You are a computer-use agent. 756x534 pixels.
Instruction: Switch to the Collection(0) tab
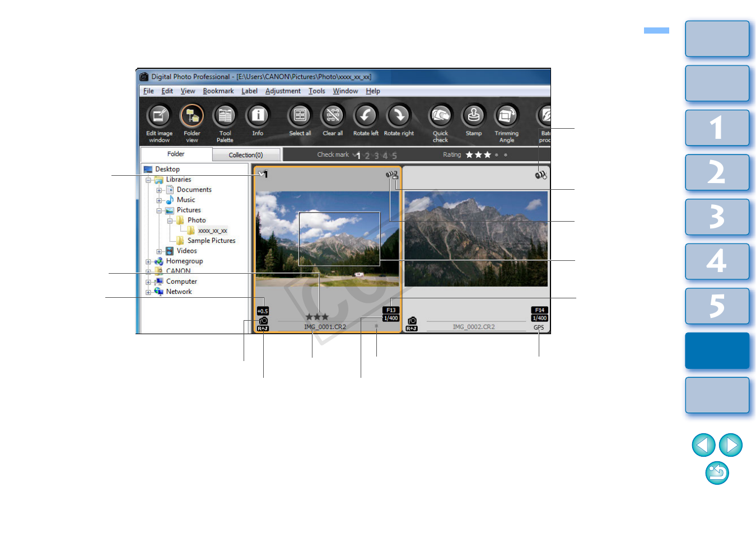[x=246, y=155]
